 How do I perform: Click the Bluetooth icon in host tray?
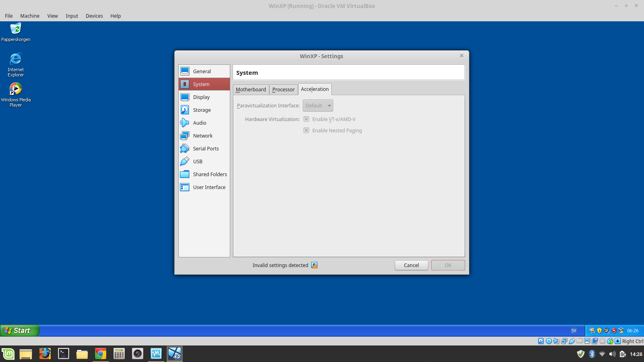click(592, 354)
